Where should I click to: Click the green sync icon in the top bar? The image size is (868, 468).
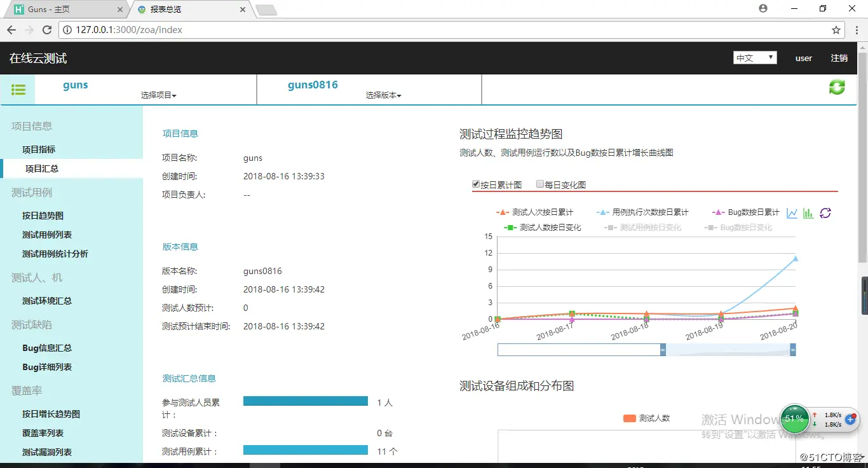(837, 87)
